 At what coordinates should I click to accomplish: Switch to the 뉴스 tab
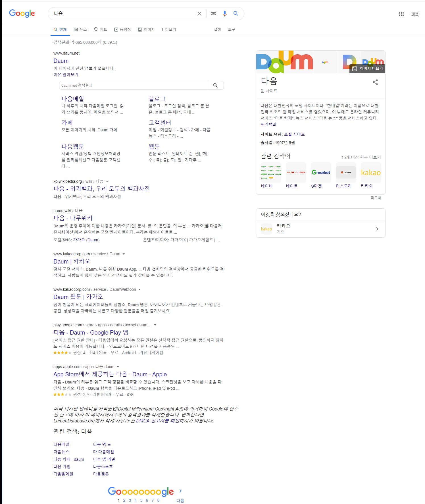click(x=80, y=30)
